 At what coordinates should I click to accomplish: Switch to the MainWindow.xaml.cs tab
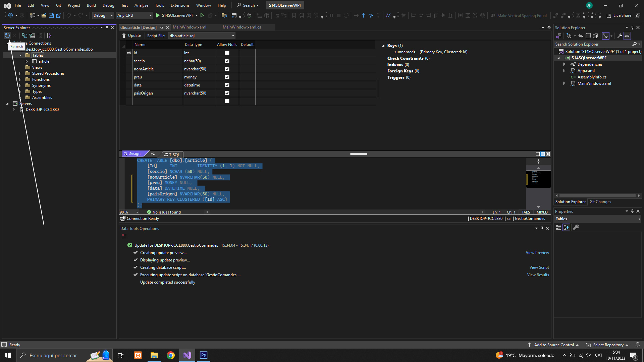point(241,27)
